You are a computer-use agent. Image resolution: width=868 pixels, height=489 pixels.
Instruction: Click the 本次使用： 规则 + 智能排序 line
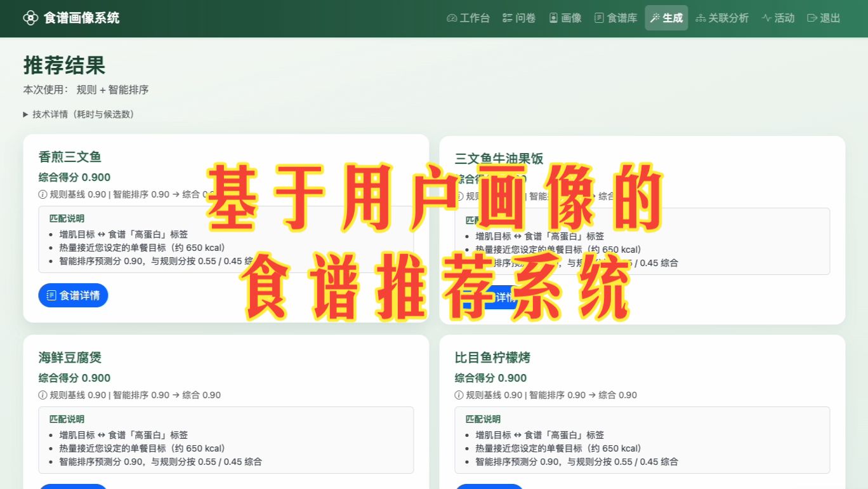[x=86, y=90]
